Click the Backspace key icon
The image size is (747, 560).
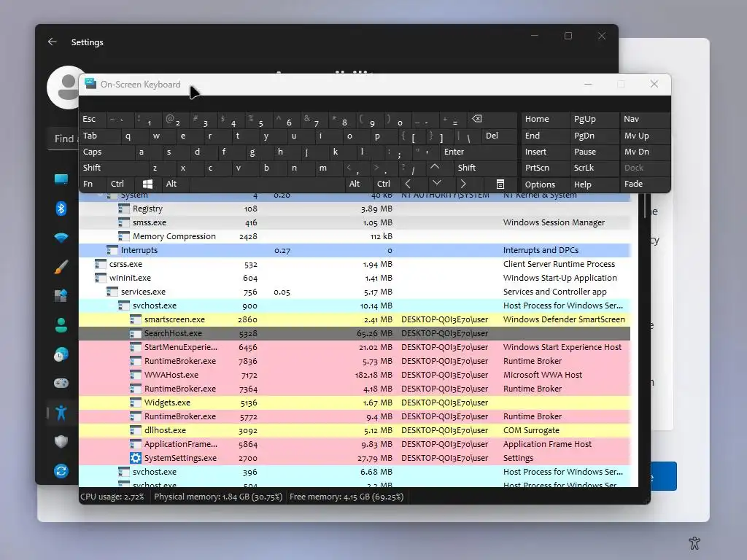[x=476, y=119]
